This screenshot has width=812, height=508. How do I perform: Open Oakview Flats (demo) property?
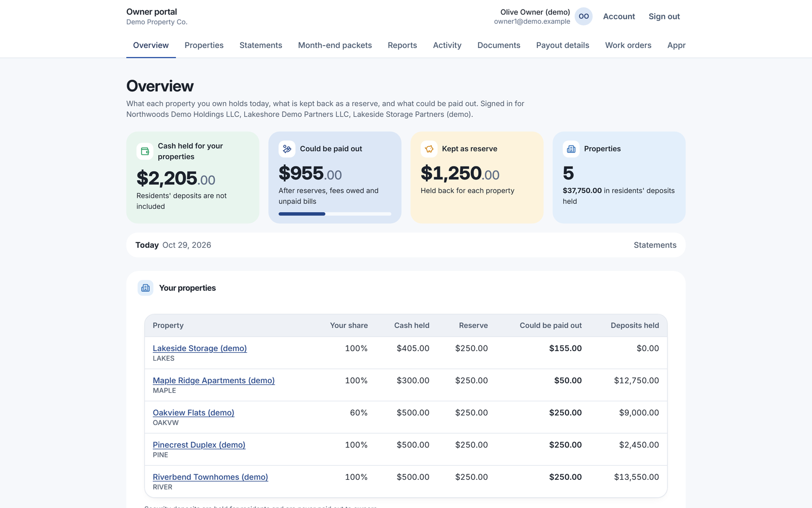tap(193, 413)
